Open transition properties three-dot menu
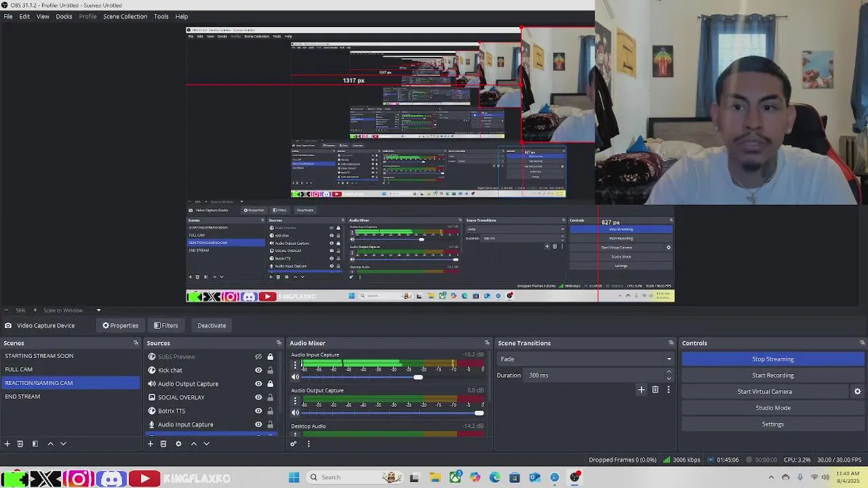 (669, 390)
